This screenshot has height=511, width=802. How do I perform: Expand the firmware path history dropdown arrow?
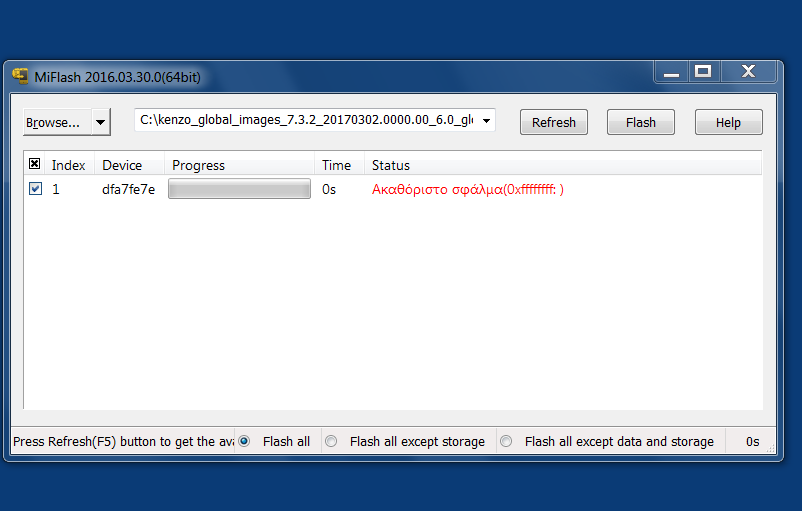click(486, 121)
